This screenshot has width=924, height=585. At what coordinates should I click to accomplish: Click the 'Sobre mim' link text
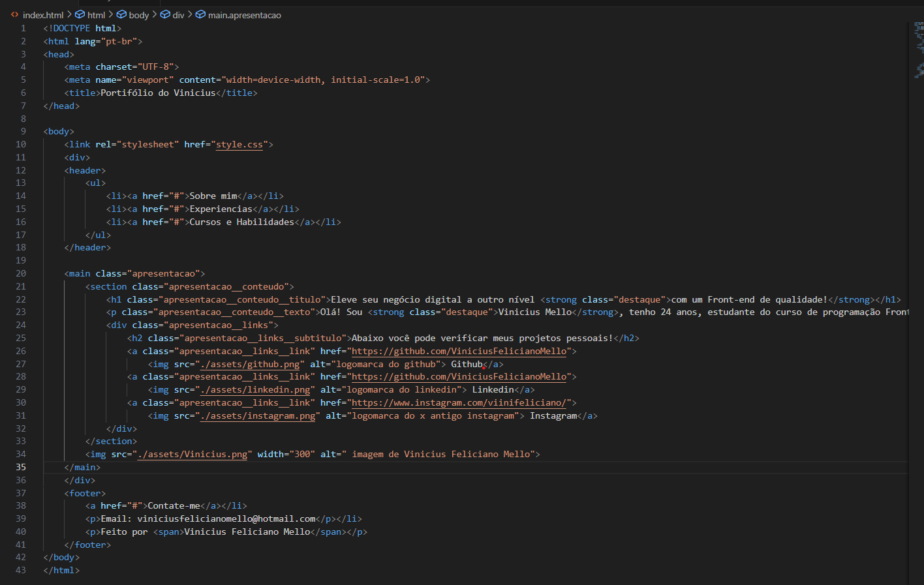(x=213, y=196)
